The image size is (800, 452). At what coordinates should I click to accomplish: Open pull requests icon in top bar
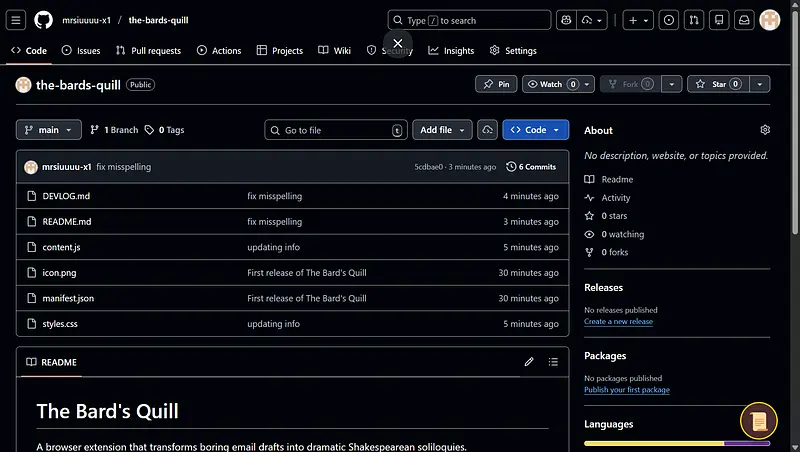pyautogui.click(x=694, y=20)
